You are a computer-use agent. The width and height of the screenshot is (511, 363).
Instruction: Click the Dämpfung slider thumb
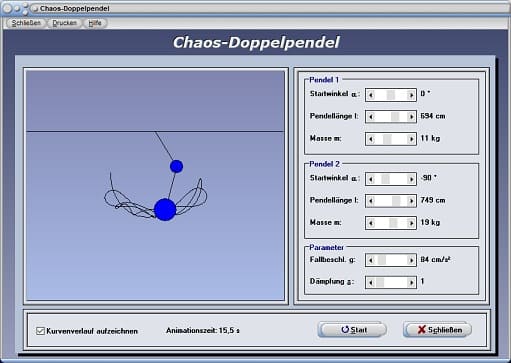pos(380,283)
